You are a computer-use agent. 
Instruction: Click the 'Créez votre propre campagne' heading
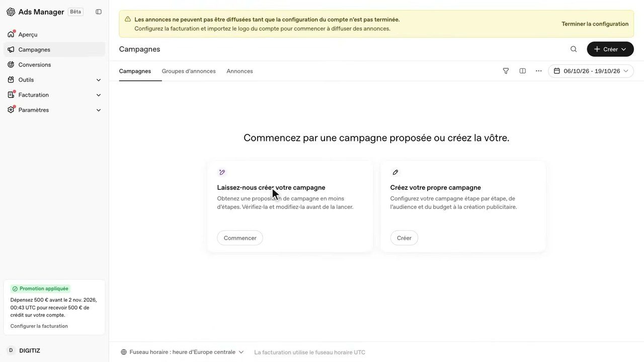(x=436, y=188)
